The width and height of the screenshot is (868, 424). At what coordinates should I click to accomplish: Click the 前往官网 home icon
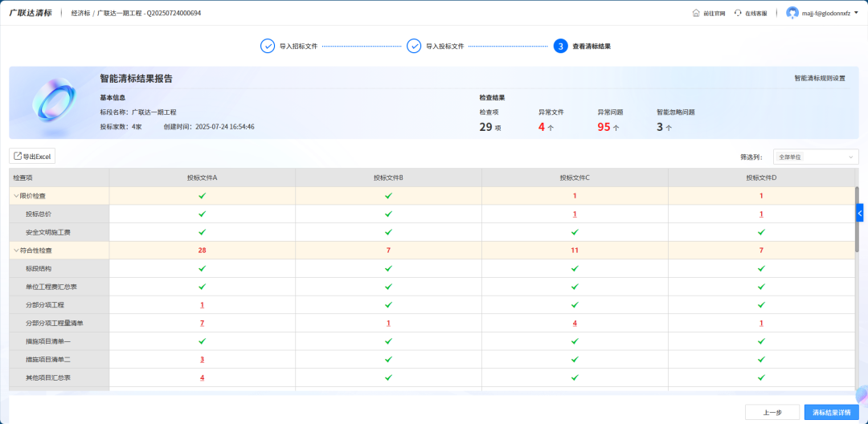[x=695, y=13]
